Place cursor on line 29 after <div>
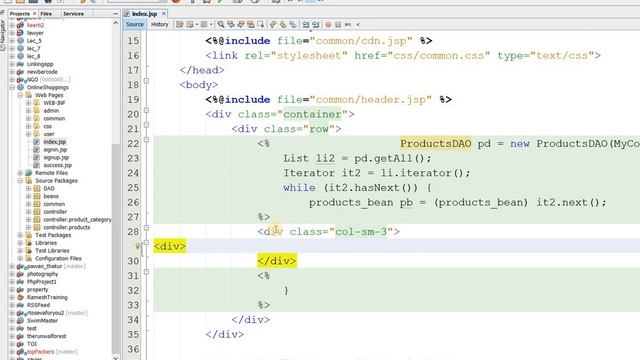Viewport: 640px width, 360px height. click(187, 246)
